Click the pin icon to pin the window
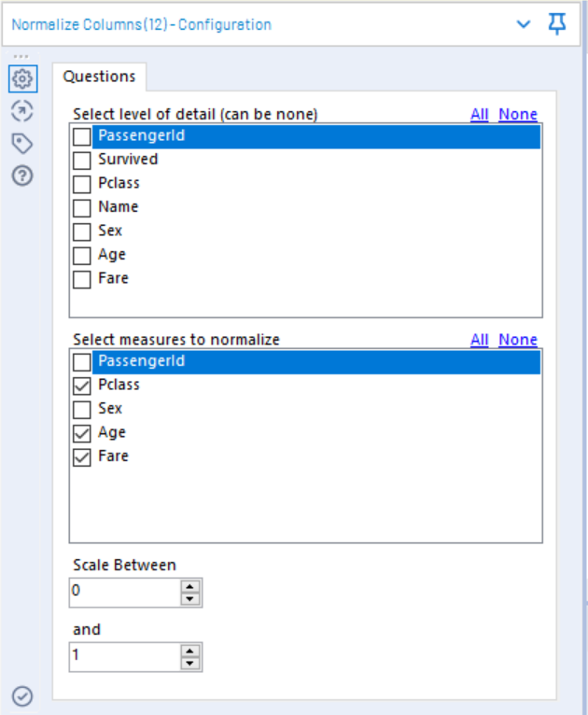Image resolution: width=588 pixels, height=715 pixels. point(557,25)
